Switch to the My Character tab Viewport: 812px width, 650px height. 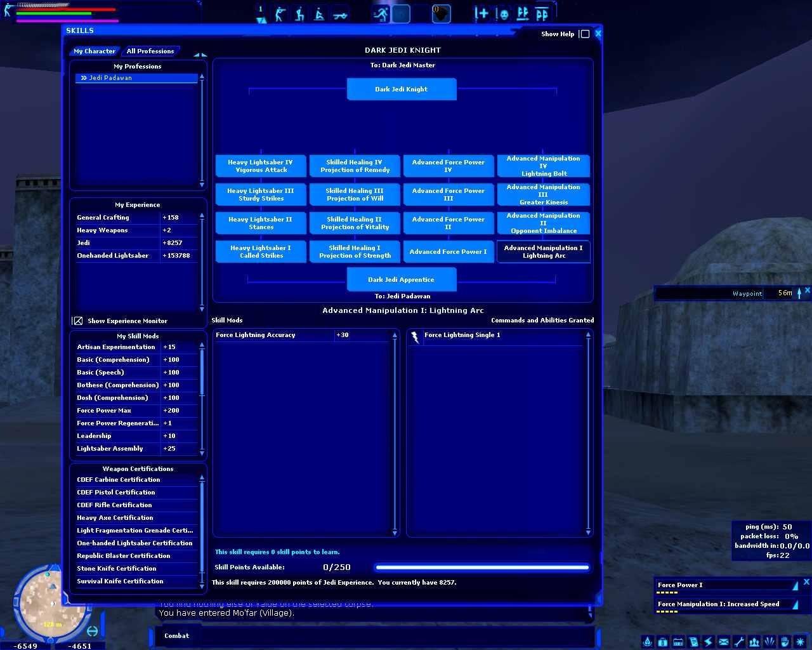click(95, 51)
